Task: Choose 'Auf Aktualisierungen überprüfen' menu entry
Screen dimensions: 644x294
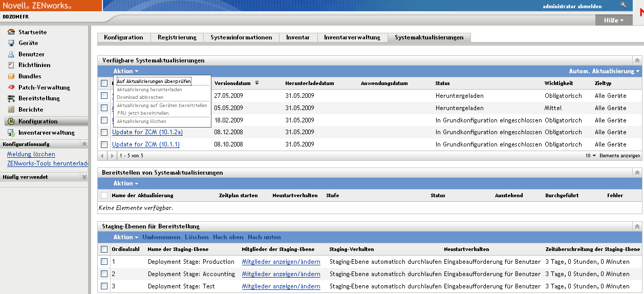Action: point(154,81)
